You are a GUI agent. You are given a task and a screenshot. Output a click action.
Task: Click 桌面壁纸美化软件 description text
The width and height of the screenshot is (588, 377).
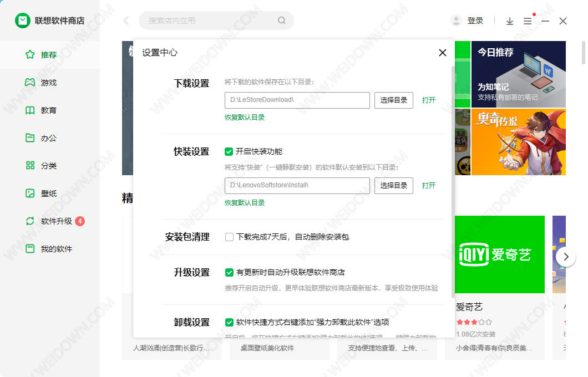point(267,348)
